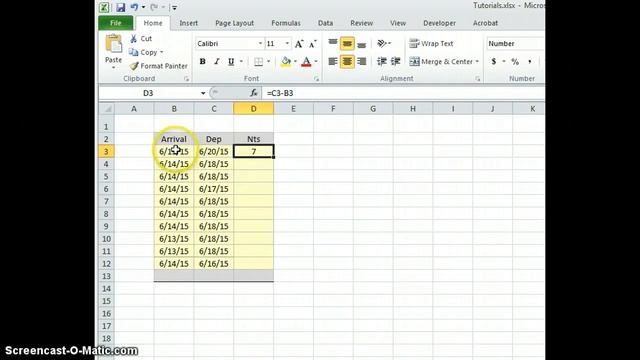Screen dimensions: 640x360
Task: Click Comma Style icon
Action: 530,62
